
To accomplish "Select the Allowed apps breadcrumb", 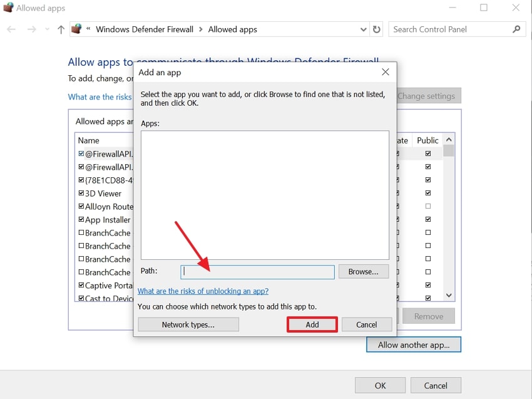I will point(233,29).
